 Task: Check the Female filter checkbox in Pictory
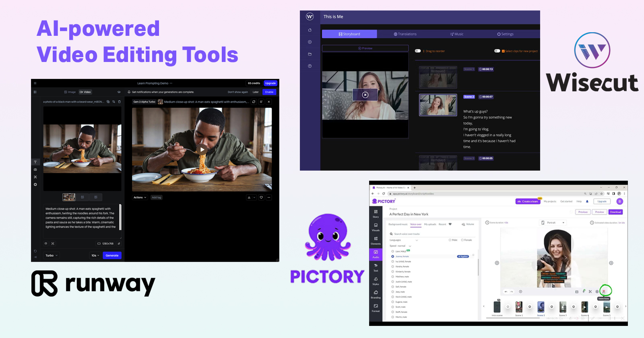point(462,240)
